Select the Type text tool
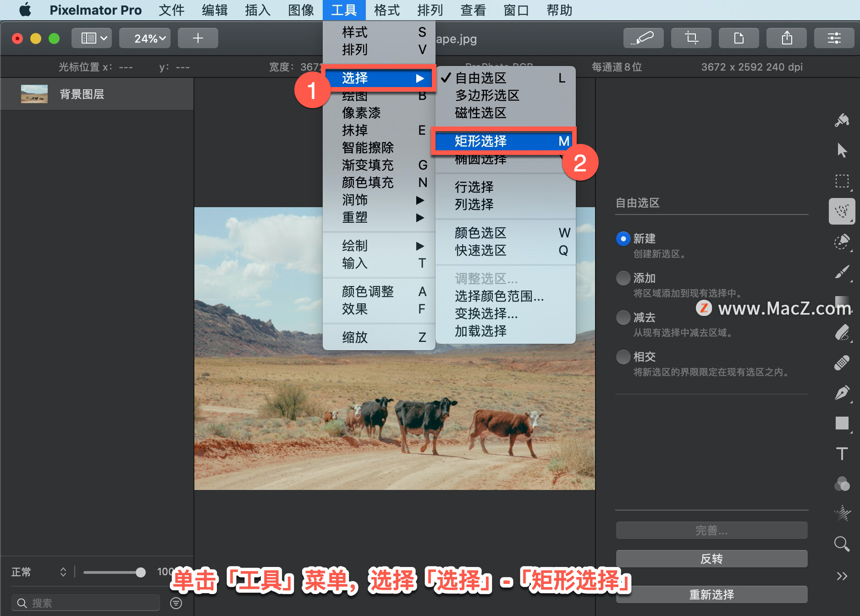Viewport: 860px width, 616px height. coord(842,453)
